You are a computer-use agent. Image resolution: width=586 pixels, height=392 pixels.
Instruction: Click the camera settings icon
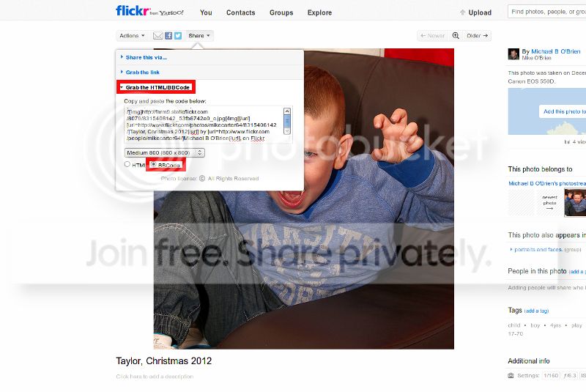tap(511, 375)
